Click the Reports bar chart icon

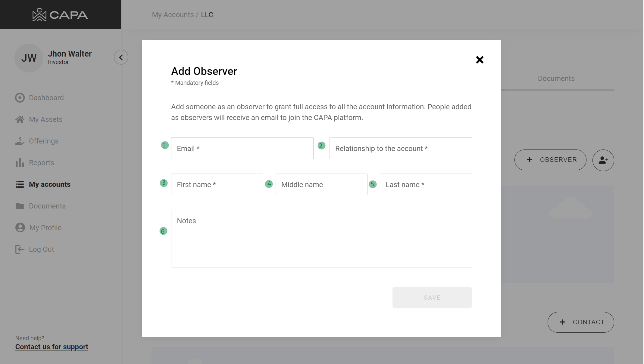(x=20, y=163)
